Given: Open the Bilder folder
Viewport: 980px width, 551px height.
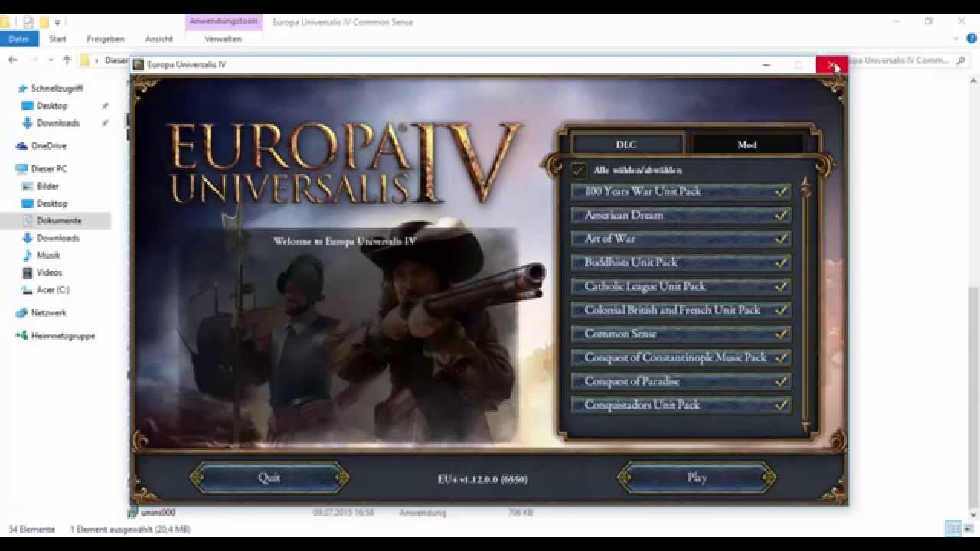Looking at the screenshot, I should tap(47, 186).
